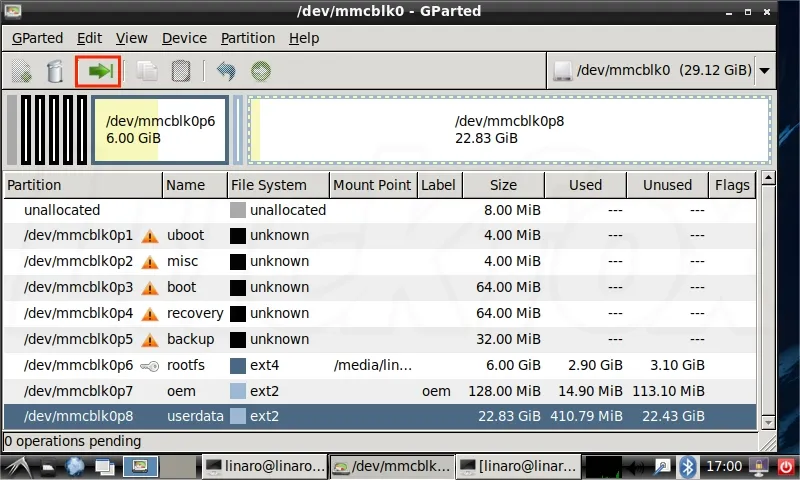Open the LXDE start menu icon
The height and width of the screenshot is (480, 800).
tap(19, 467)
